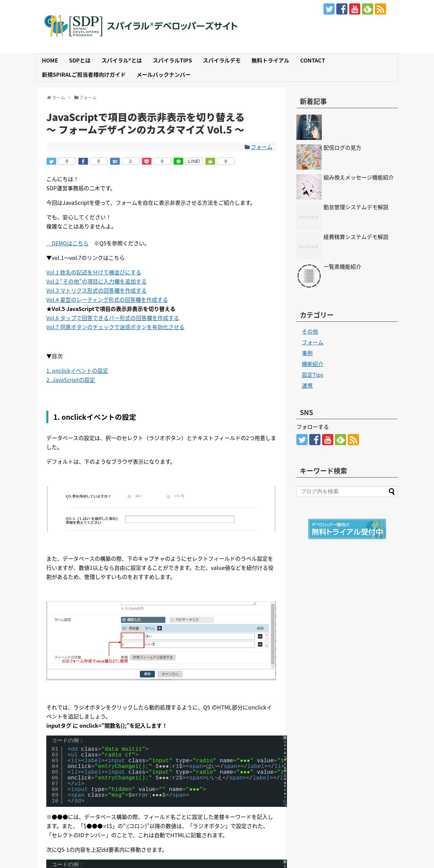This screenshot has width=434, height=868.
Task: Open 配信ログの見方 article
Action: (342, 148)
